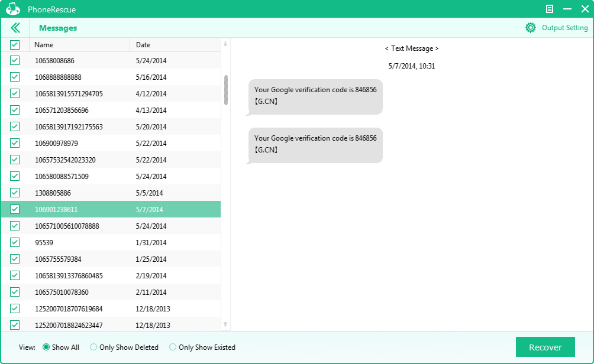This screenshot has height=364, width=594.
Task: Click the message list scrollbar thumb
Action: 226,90
